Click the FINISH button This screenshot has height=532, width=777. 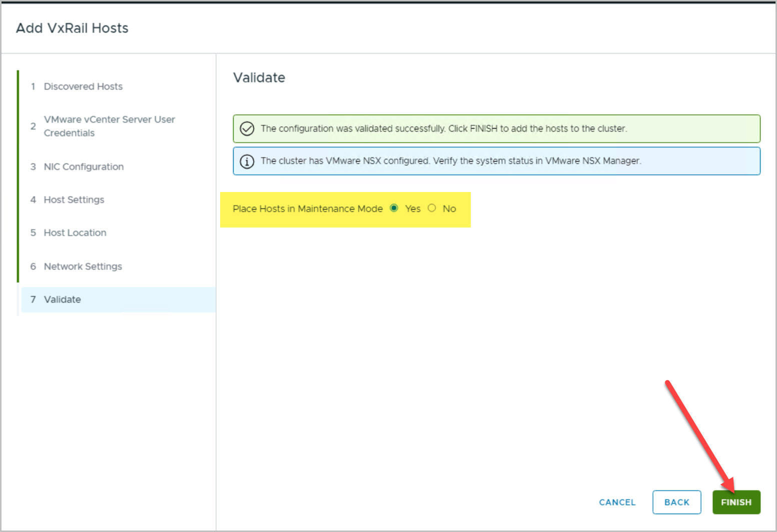(736, 502)
